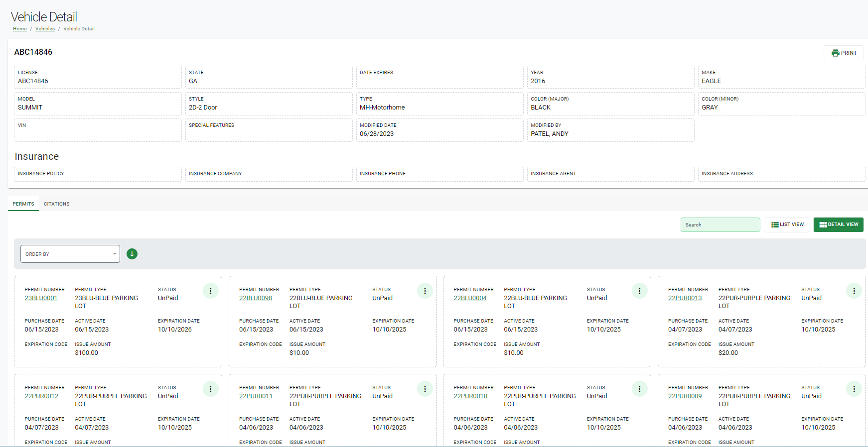Click the make value EAGLE
The image size is (868, 447).
(711, 81)
